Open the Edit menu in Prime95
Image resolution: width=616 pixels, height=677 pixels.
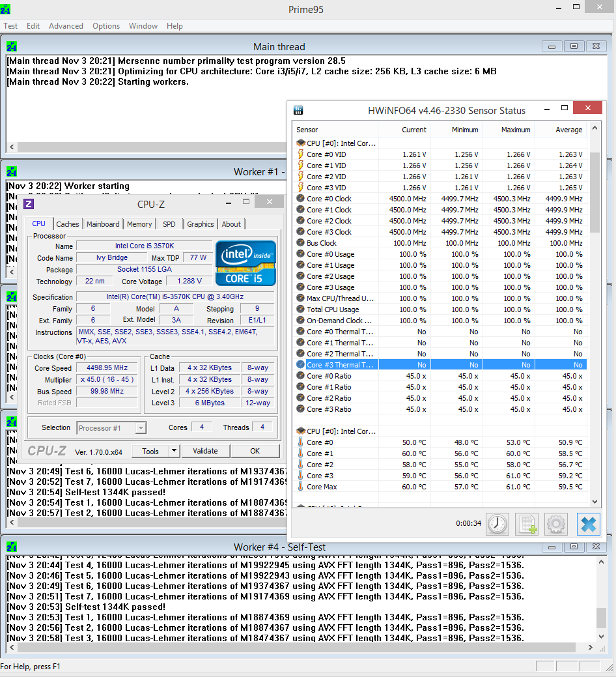[x=33, y=26]
